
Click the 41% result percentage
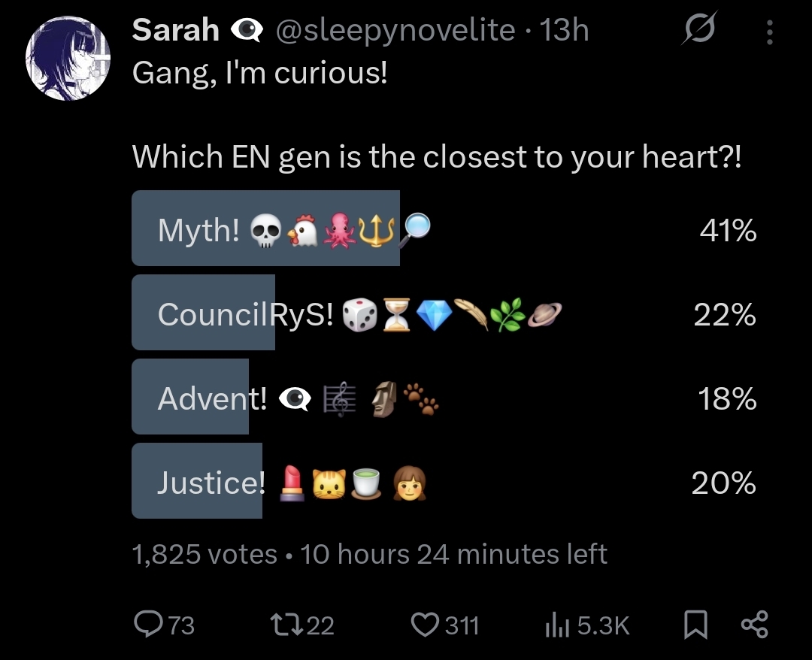click(x=727, y=230)
